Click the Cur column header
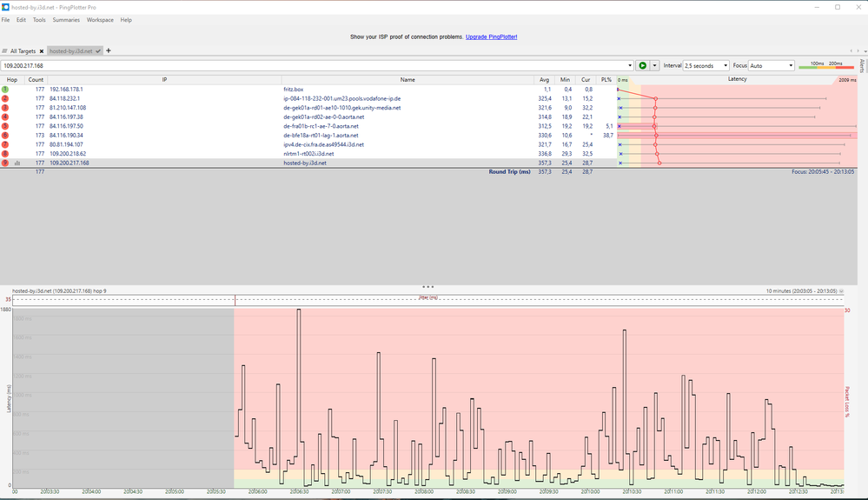Screen dimensions: 868x500 [x=586, y=80]
